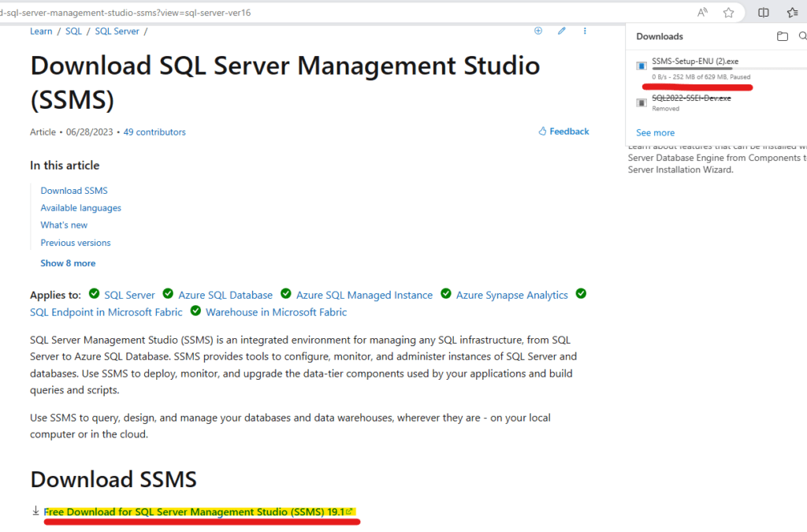Viewport: 807px width, 532px height.
Task: Click the Download SQL Server Management Studio heading
Action: 284,82
